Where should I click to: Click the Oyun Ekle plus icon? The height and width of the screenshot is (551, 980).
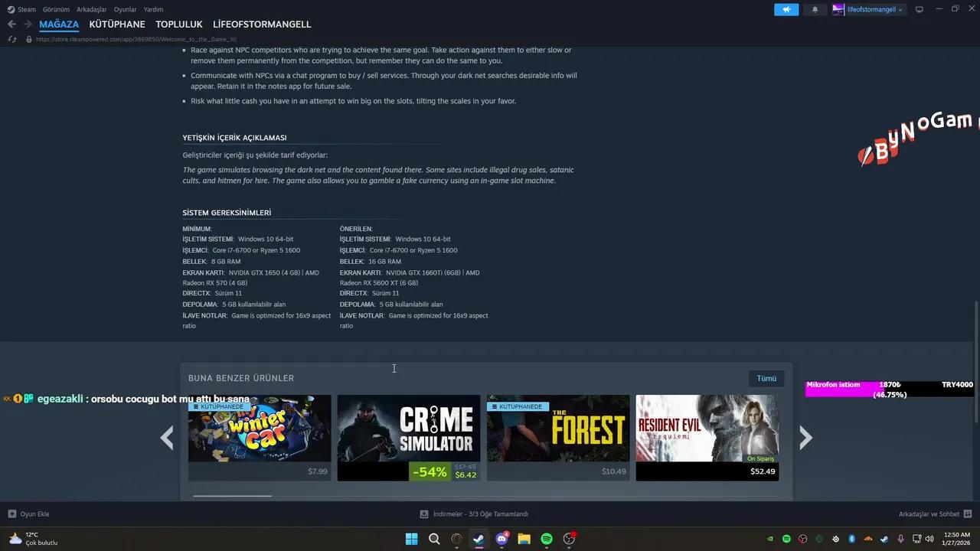coord(12,514)
